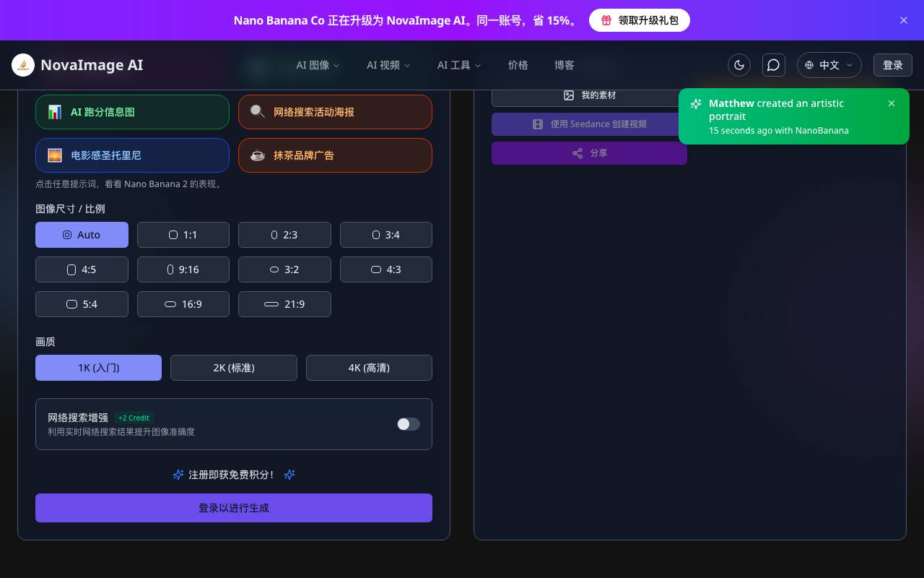Click the 分享 button
Image resolution: width=924 pixels, height=578 pixels.
click(589, 153)
